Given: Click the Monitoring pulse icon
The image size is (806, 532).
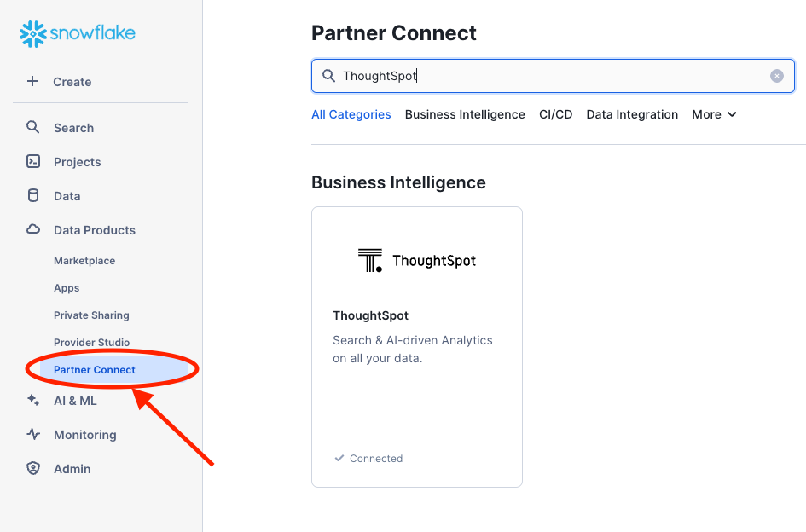Looking at the screenshot, I should tap(33, 435).
